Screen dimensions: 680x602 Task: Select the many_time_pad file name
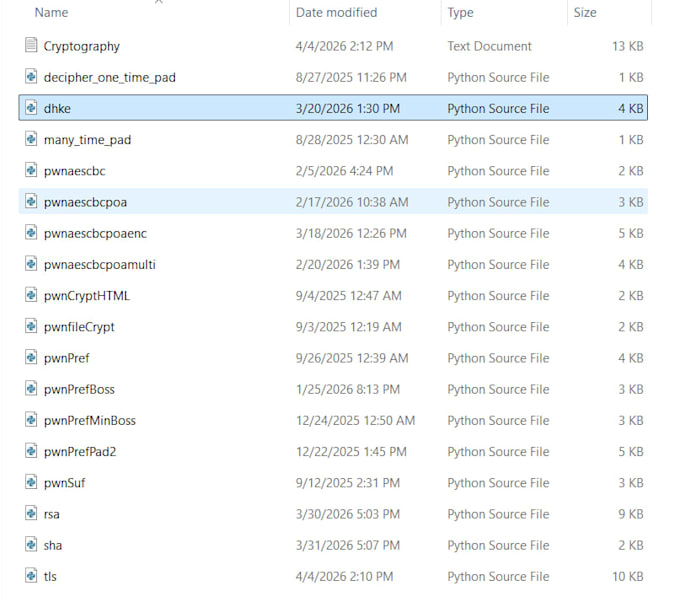pyautogui.click(x=87, y=140)
